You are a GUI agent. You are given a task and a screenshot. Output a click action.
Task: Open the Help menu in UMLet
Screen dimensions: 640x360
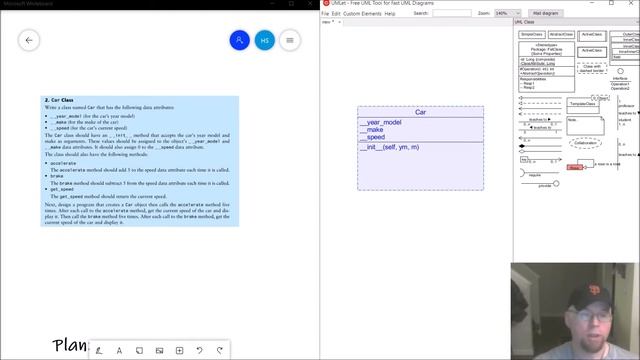click(x=390, y=13)
